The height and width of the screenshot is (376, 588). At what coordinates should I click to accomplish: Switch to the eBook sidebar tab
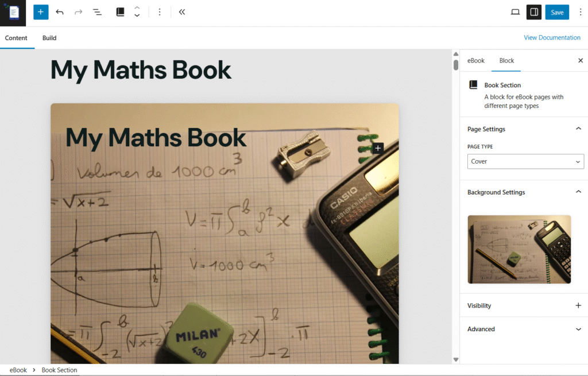(475, 60)
